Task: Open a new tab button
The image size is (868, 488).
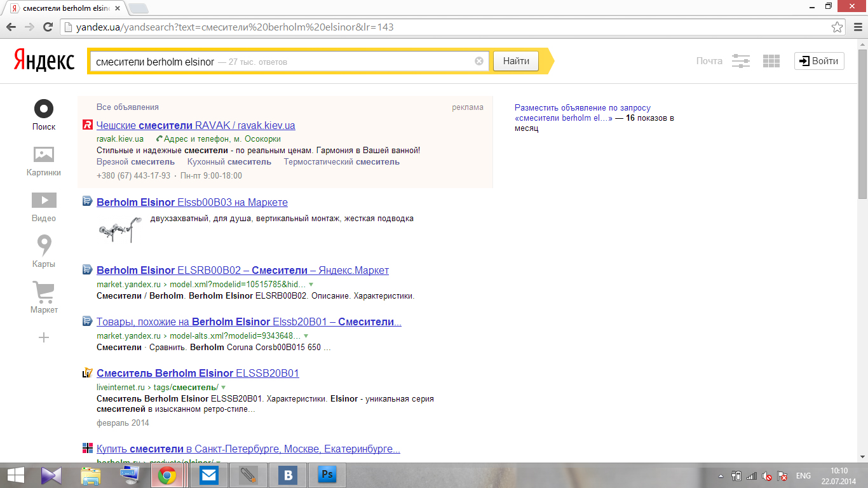Action: 139,9
